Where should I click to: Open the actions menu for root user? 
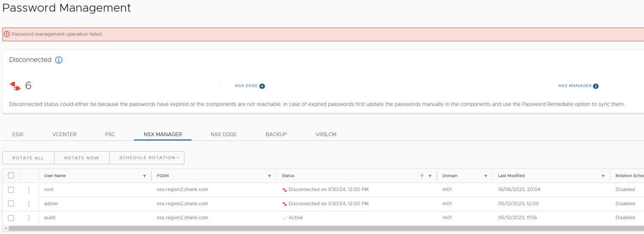coord(29,190)
